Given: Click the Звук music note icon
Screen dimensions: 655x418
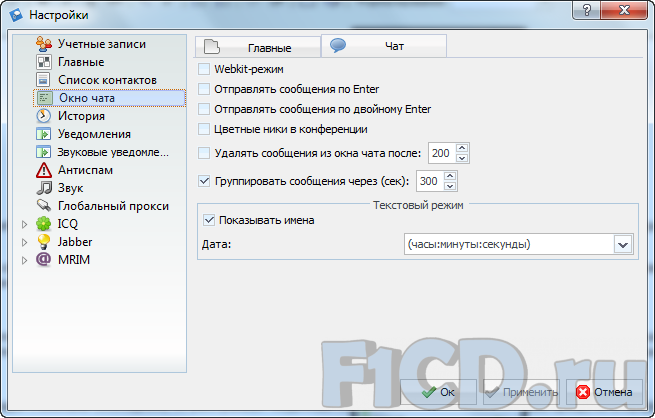Looking at the screenshot, I should 43,188.
